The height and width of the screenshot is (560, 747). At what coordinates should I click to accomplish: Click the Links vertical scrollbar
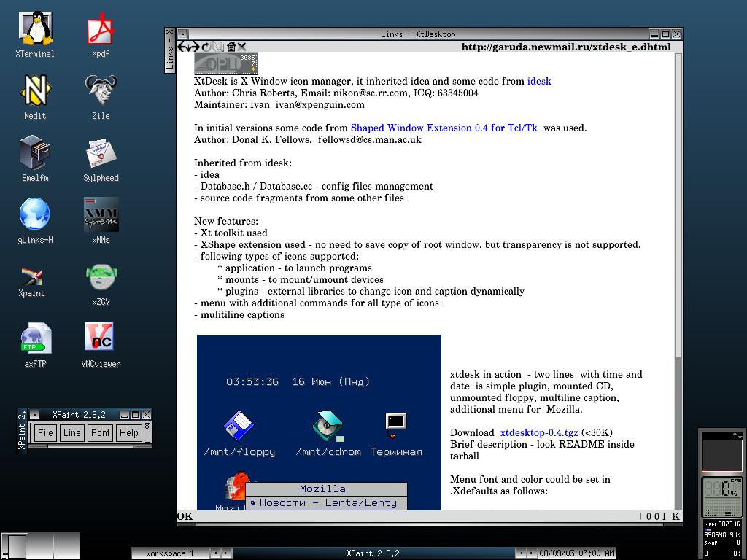click(678, 281)
